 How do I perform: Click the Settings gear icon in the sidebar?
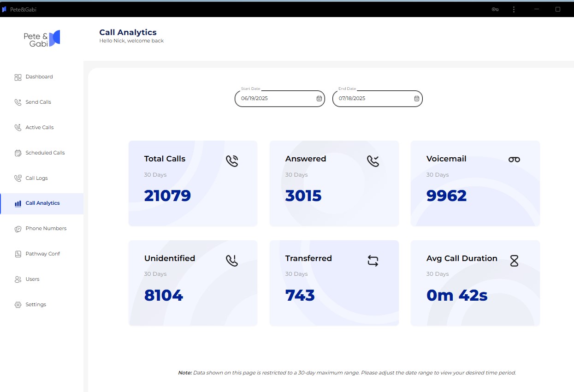pos(18,305)
